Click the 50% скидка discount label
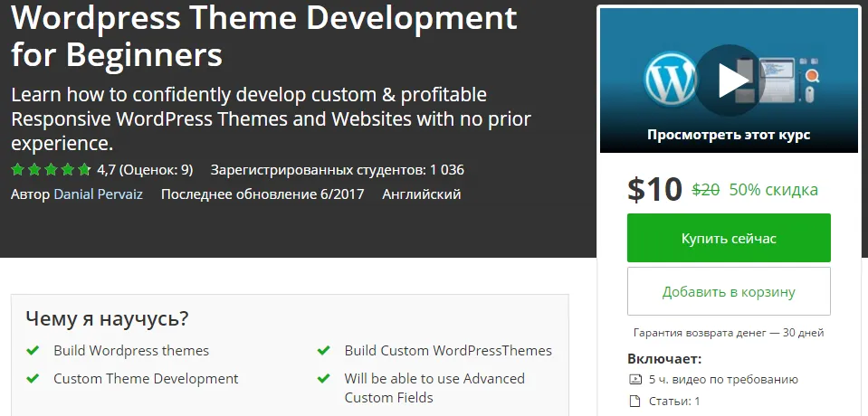This screenshot has width=868, height=416. tap(773, 190)
